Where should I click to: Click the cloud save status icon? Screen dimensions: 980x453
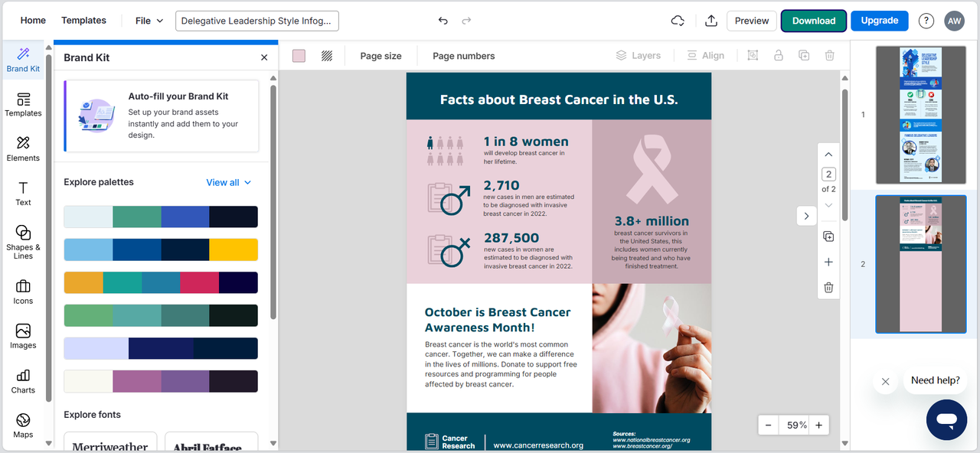(x=678, y=21)
